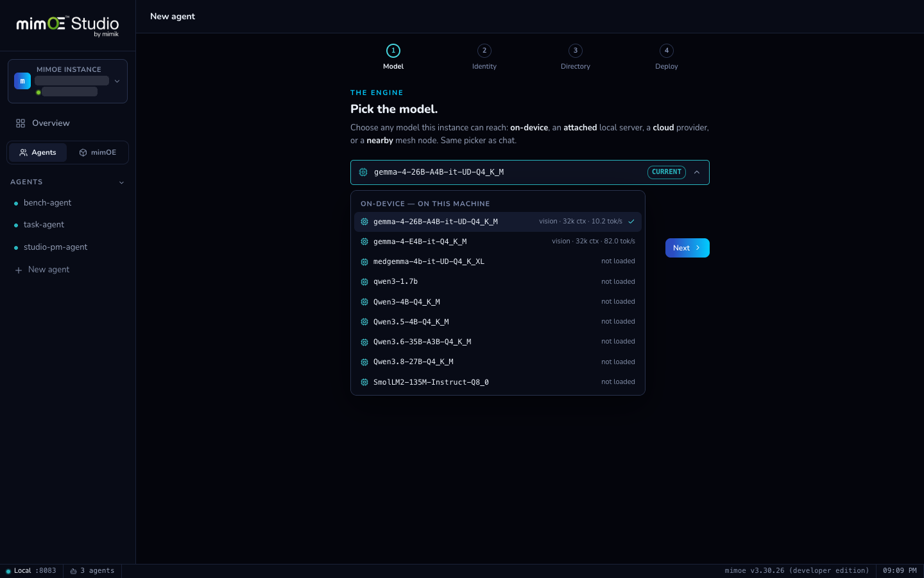Image resolution: width=924 pixels, height=578 pixels.
Task: Click the Next button
Action: coord(687,248)
